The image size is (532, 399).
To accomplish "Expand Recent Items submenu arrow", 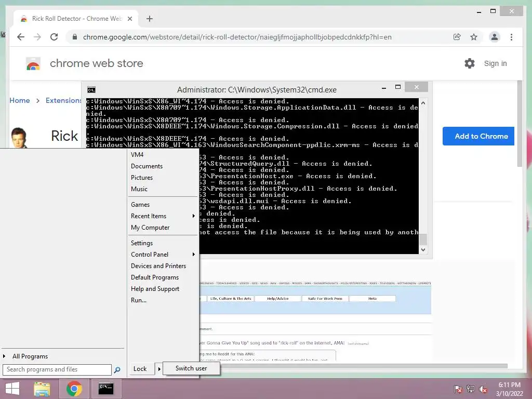I will tap(193, 216).
